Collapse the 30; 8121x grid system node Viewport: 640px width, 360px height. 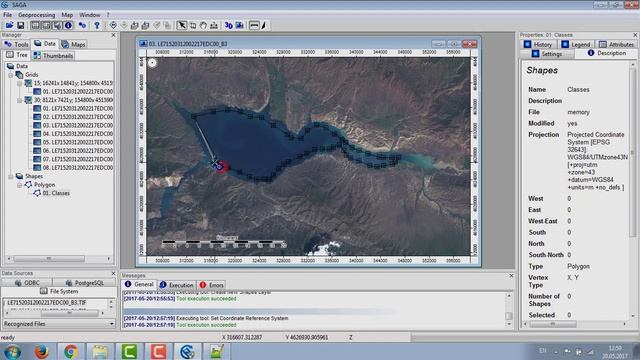19,100
